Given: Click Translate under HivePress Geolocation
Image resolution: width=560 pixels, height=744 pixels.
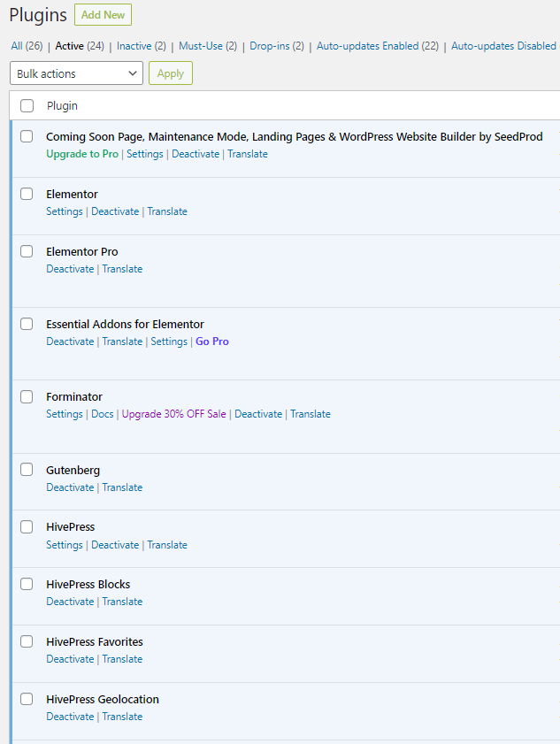Looking at the screenshot, I should 122,717.
